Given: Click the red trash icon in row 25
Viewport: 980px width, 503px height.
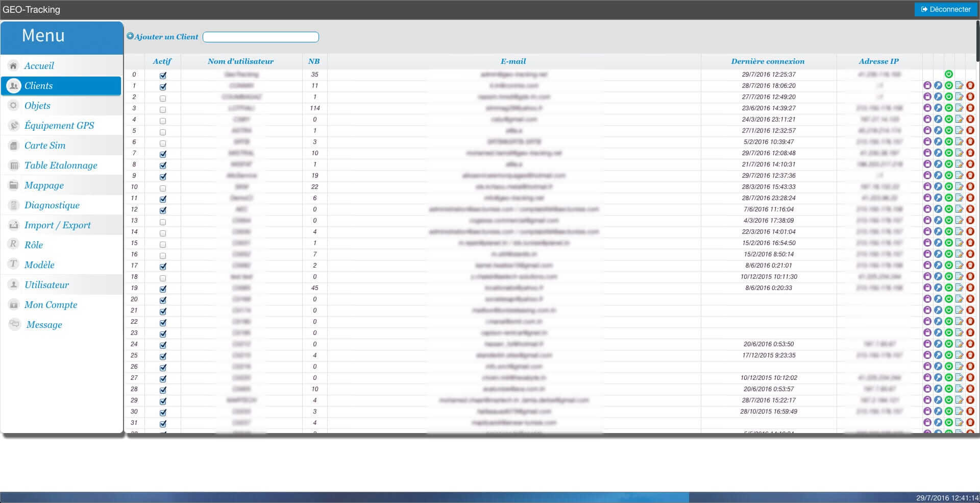Looking at the screenshot, I should (970, 355).
